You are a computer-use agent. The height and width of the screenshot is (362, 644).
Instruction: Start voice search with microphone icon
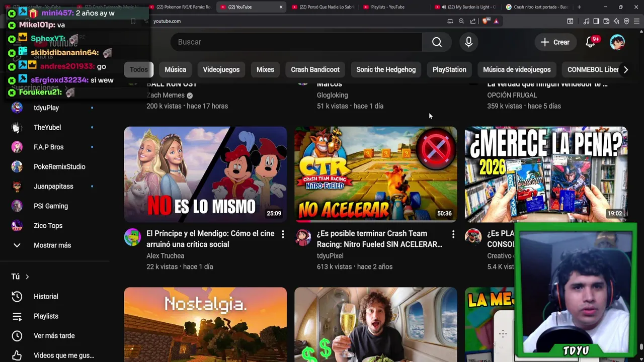[468, 42]
